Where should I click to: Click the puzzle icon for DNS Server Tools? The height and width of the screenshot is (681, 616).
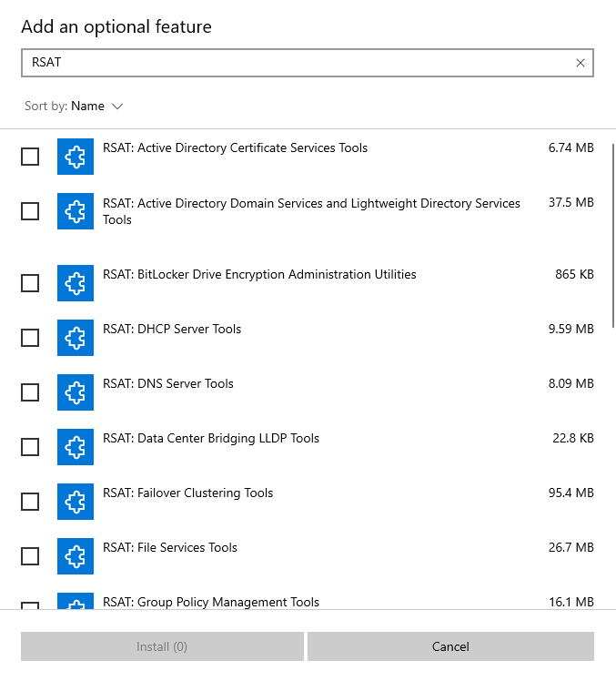click(76, 392)
